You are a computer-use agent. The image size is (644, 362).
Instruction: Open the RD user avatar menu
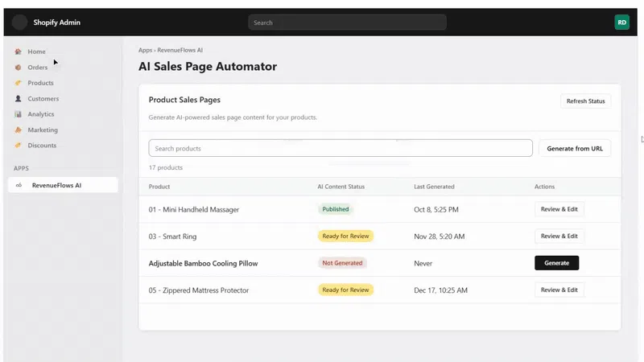coord(621,23)
